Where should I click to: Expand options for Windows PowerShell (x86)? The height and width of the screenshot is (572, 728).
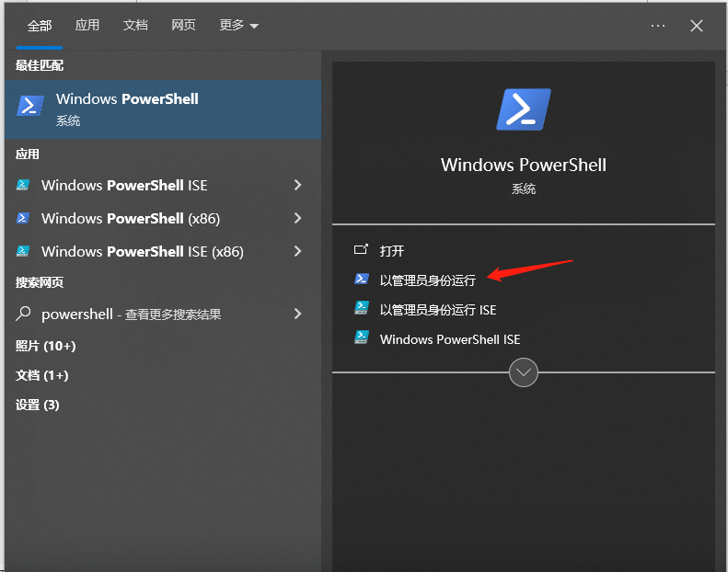[298, 218]
